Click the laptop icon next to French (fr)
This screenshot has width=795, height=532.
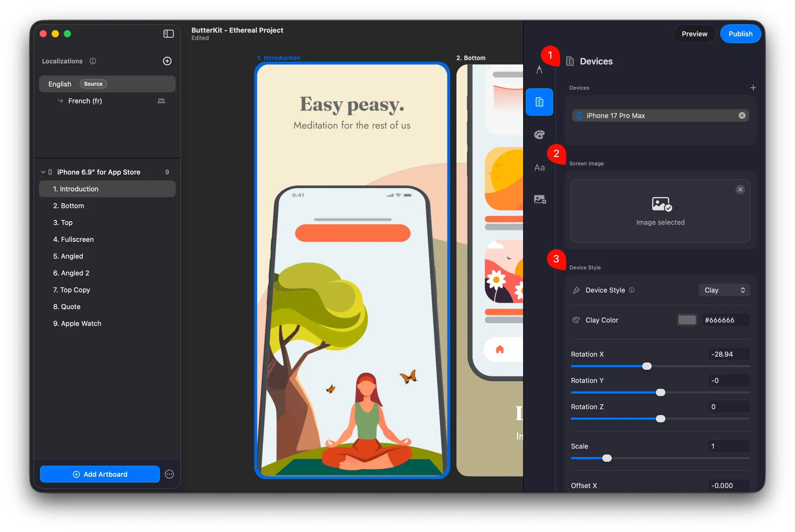161,101
